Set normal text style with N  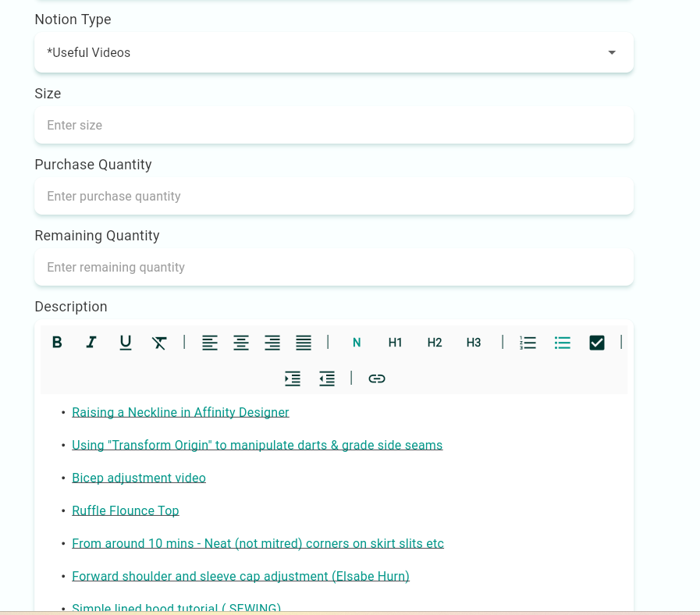click(357, 343)
